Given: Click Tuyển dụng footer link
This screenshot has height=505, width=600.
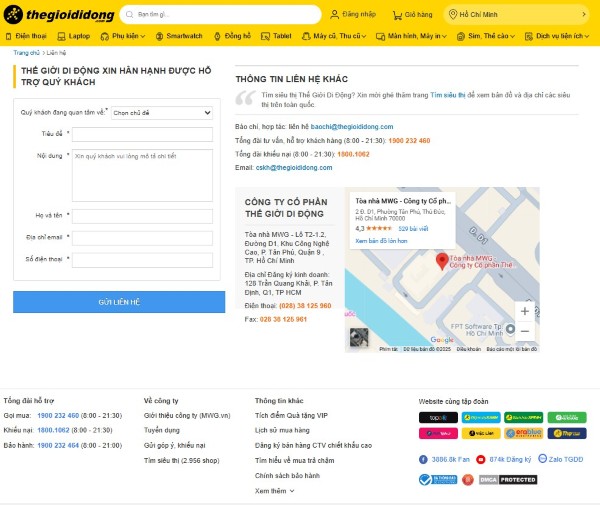Looking at the screenshot, I should (x=161, y=430).
